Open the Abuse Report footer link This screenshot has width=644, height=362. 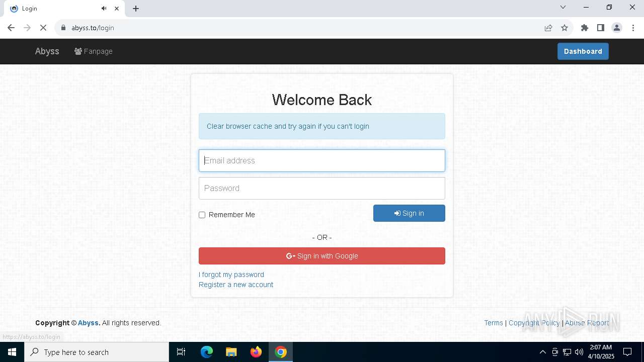587,323
